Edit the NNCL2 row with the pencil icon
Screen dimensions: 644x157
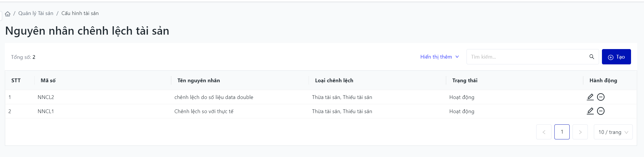(x=590, y=97)
